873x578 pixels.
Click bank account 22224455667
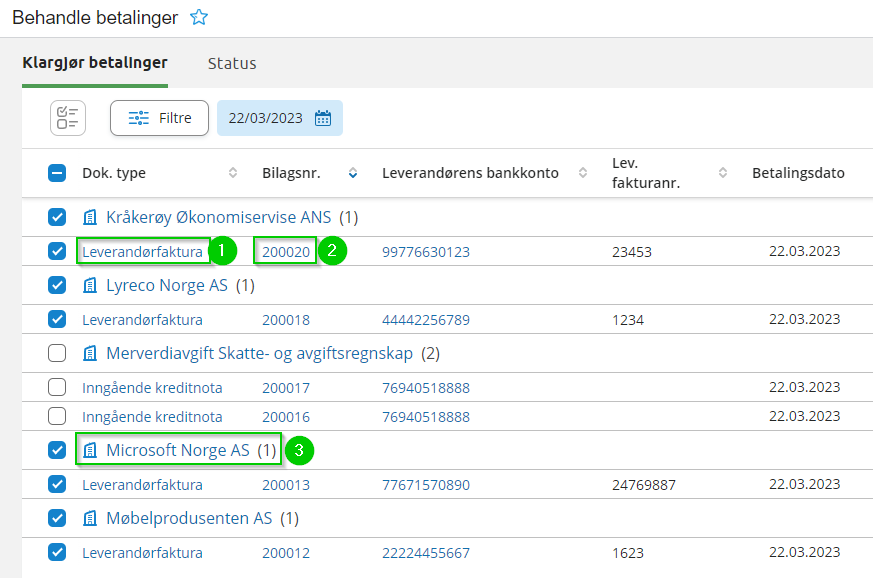pos(426,552)
